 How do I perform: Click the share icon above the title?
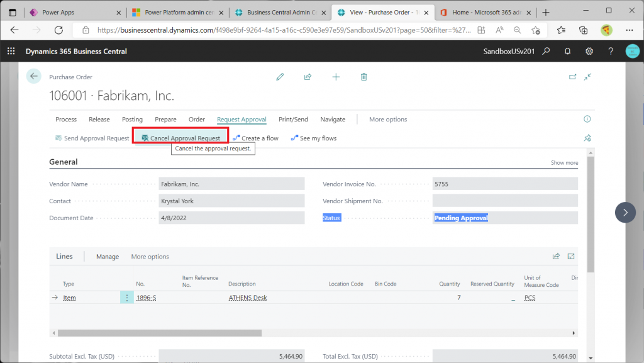[308, 77]
